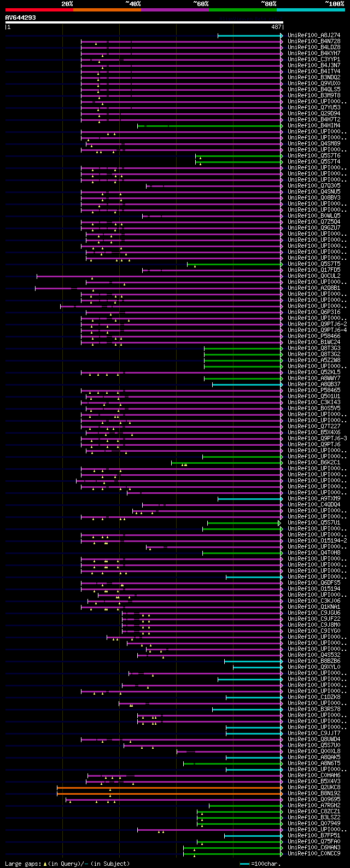
Task: Click UniRef100_Q6DFS5 label
Action: coord(314,583)
